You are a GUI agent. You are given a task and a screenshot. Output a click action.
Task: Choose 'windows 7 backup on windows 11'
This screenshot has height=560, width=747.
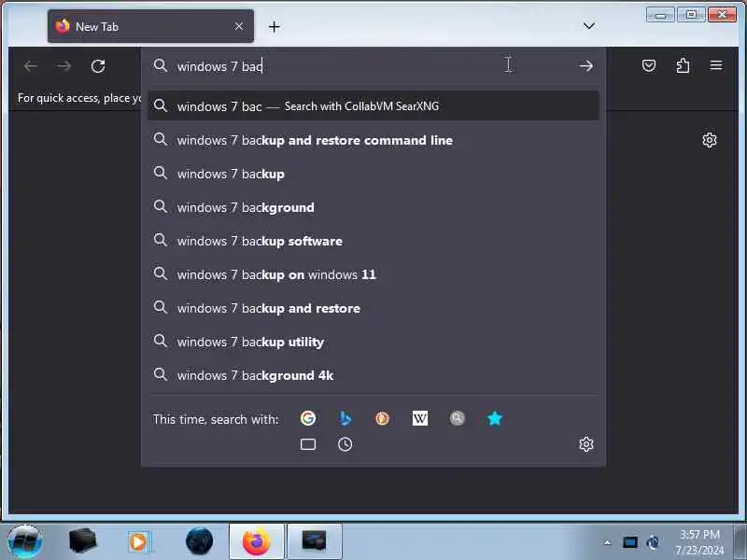[x=373, y=274]
